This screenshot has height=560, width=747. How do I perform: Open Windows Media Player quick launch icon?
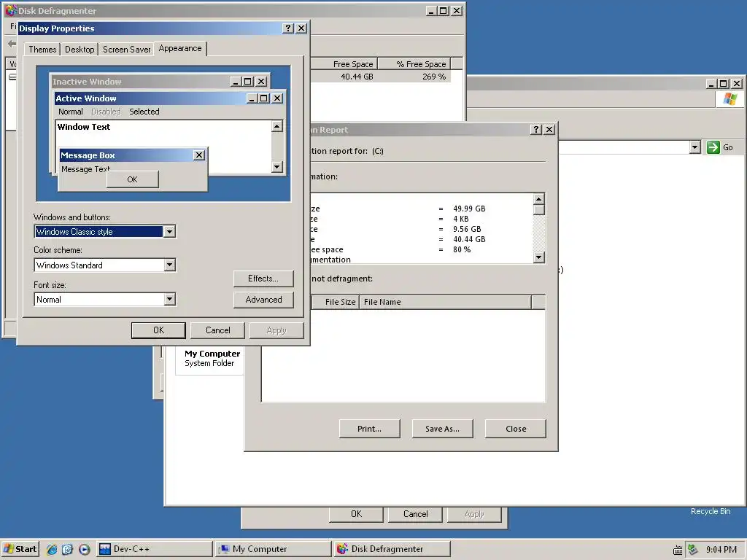tap(85, 549)
